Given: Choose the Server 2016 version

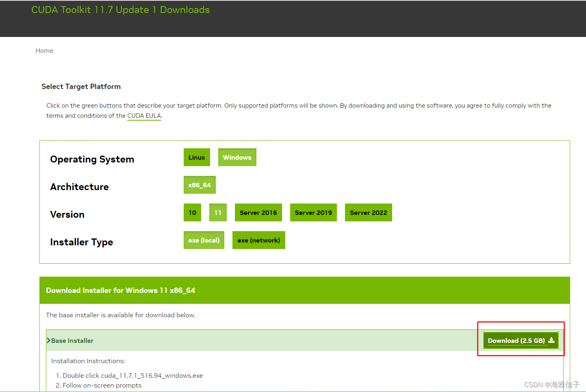Looking at the screenshot, I should (x=258, y=212).
